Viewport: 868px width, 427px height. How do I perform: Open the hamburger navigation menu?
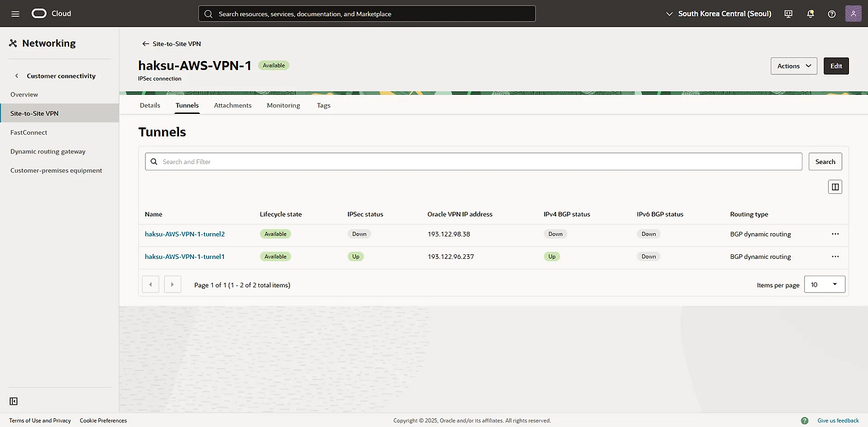15,14
